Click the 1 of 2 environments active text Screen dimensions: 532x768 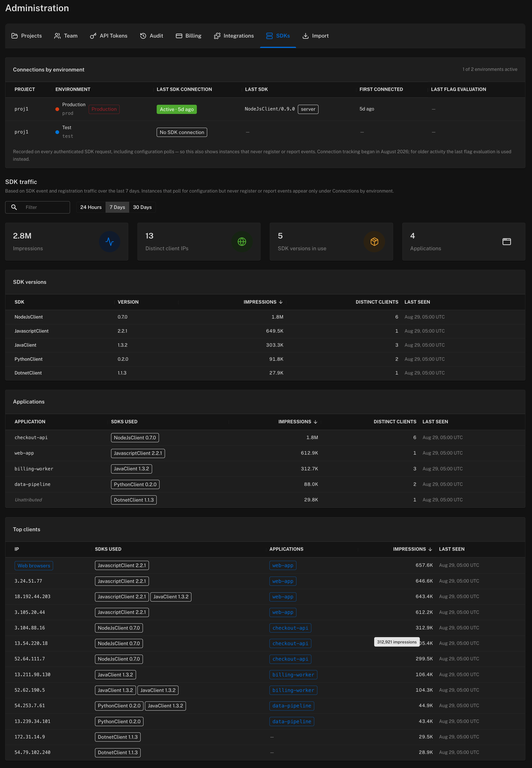tap(490, 69)
